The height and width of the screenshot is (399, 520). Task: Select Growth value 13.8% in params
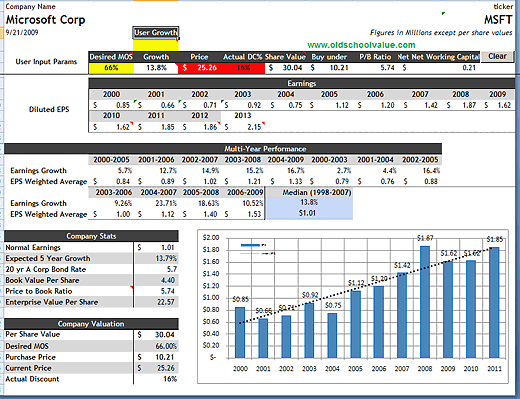pos(156,68)
